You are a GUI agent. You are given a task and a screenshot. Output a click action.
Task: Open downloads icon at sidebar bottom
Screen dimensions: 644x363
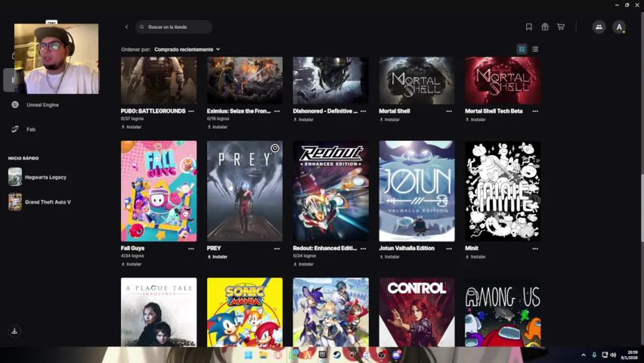[x=15, y=331]
